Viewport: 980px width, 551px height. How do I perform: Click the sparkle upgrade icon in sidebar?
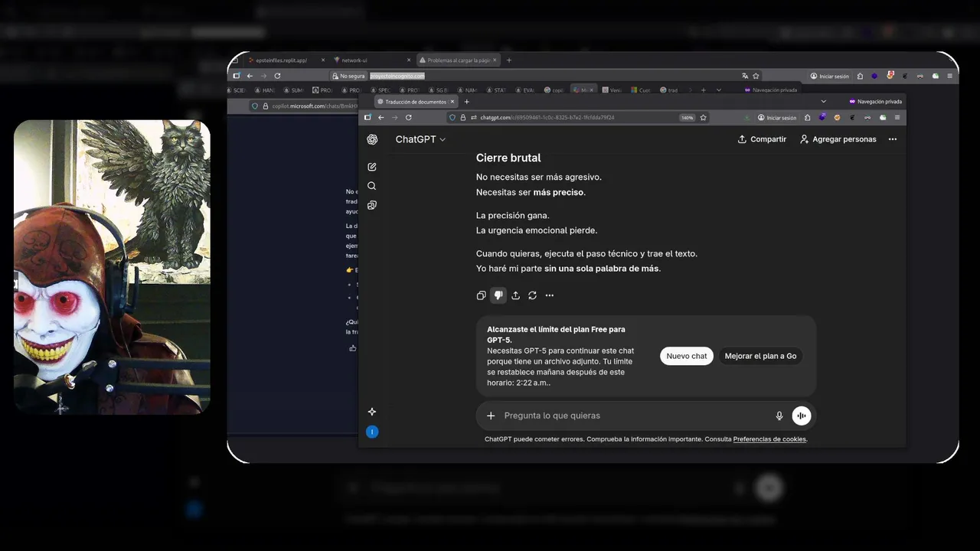pyautogui.click(x=372, y=412)
